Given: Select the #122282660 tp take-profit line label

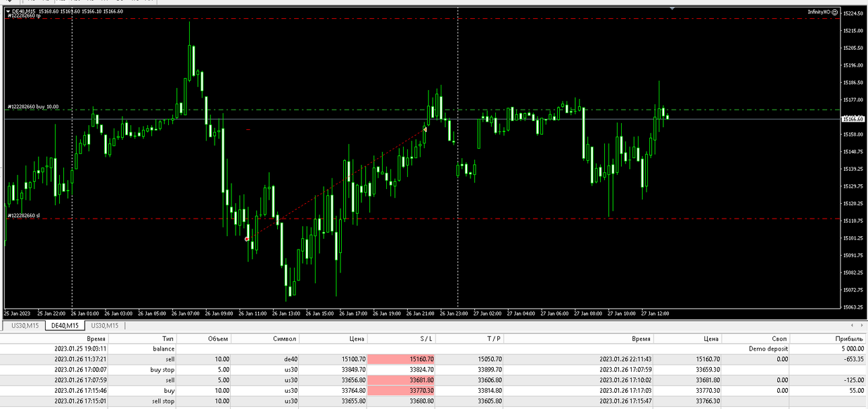Looking at the screenshot, I should 24,16.
